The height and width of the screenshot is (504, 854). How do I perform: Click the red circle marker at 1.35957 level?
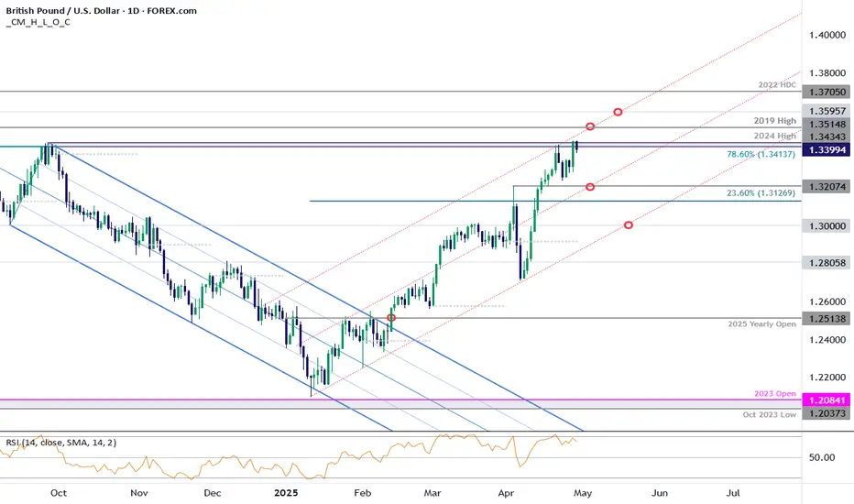(x=618, y=112)
